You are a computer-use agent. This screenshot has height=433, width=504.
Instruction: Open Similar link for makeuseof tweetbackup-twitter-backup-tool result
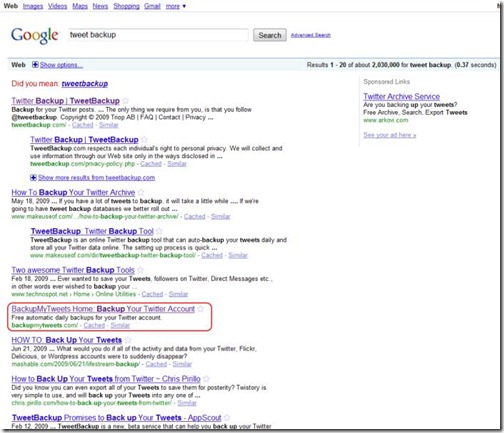point(238,255)
